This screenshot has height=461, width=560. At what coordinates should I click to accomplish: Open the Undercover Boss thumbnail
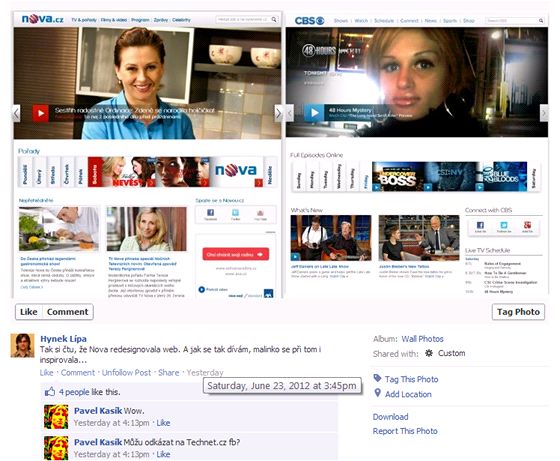(399, 176)
